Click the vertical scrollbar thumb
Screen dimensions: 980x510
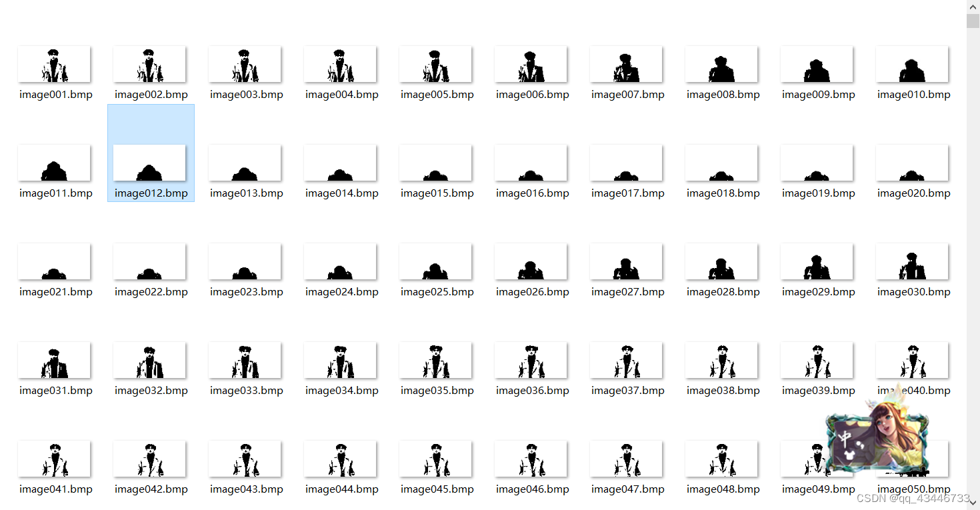click(973, 21)
